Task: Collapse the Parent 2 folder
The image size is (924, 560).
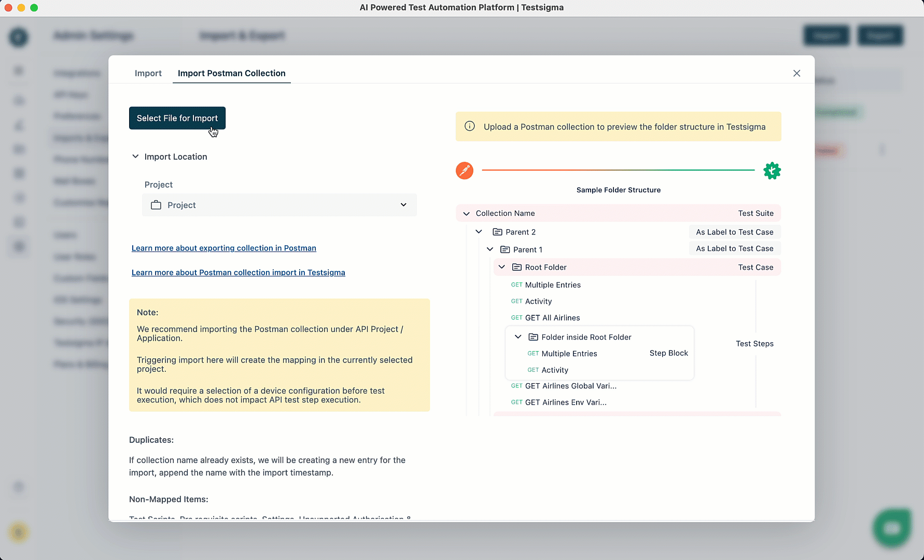Action: (x=479, y=232)
